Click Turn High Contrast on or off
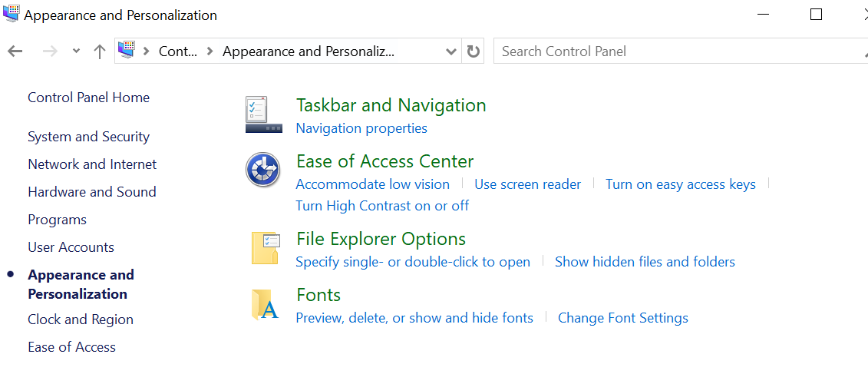The image size is (868, 384). (x=381, y=206)
